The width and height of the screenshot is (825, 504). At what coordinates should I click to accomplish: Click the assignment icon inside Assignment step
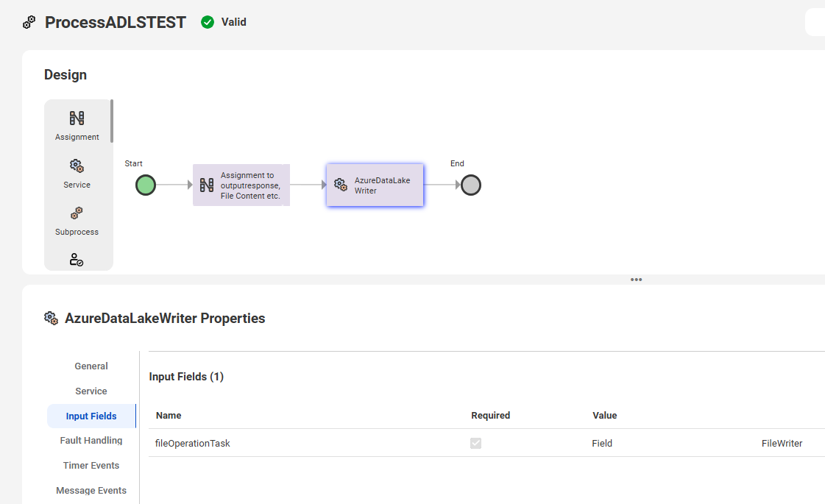click(x=207, y=185)
